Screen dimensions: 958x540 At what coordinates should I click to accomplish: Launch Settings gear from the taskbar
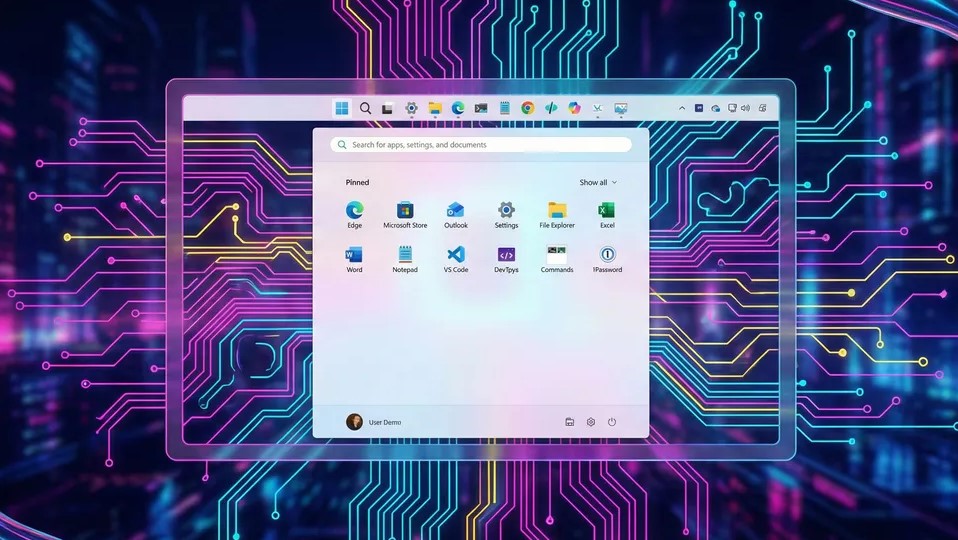411,109
